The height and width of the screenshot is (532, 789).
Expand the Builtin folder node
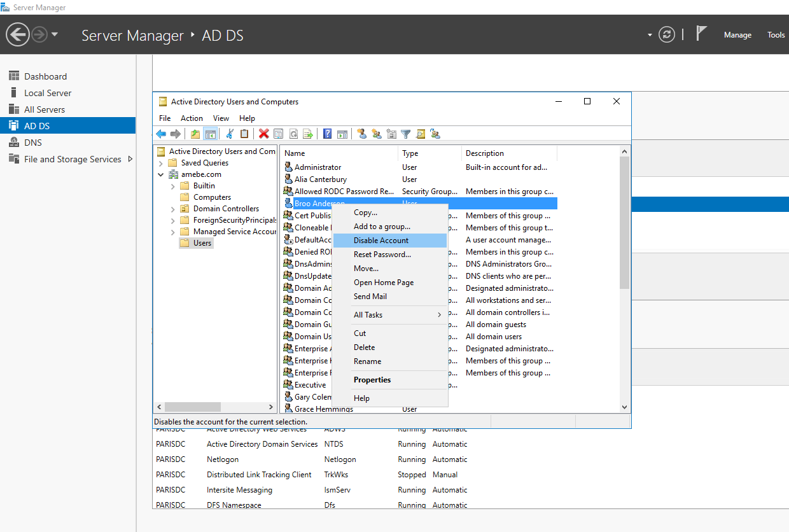173,186
